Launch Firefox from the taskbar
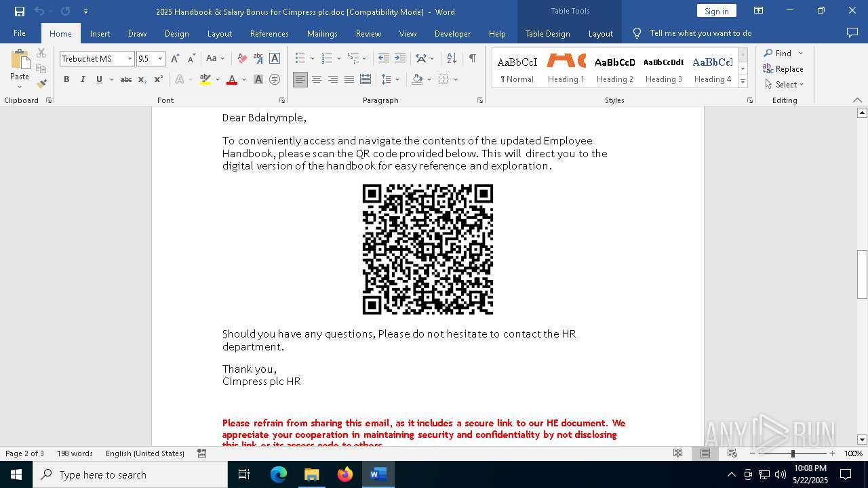Screen dimensions: 868x488 pos(345,474)
